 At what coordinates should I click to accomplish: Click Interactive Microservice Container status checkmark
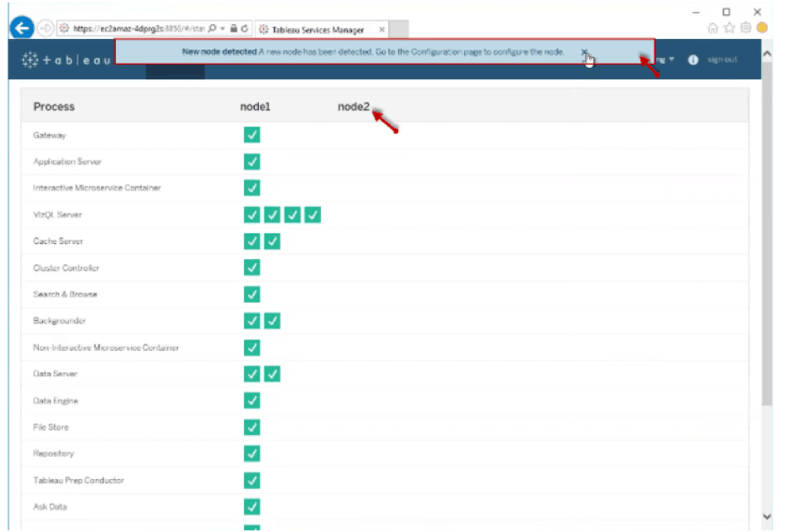pos(252,188)
